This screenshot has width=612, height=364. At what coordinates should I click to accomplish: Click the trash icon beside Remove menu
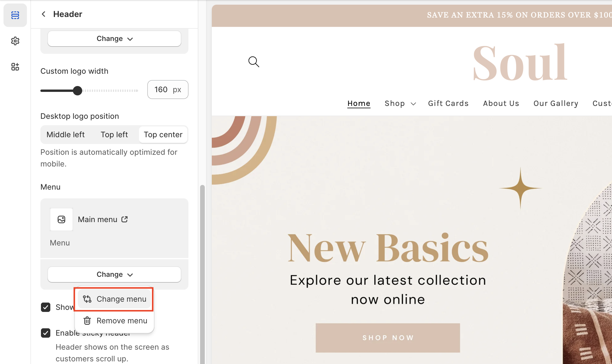[87, 321]
